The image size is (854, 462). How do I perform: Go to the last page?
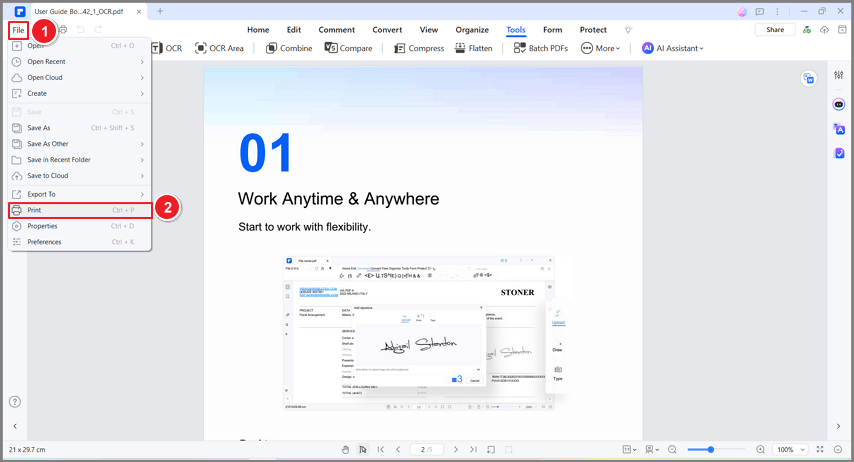[473, 449]
